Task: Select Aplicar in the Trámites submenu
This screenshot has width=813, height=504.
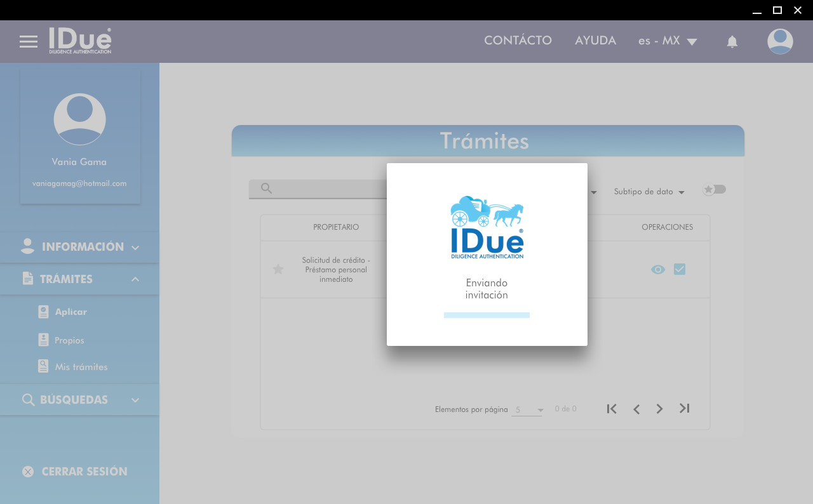Action: (71, 312)
